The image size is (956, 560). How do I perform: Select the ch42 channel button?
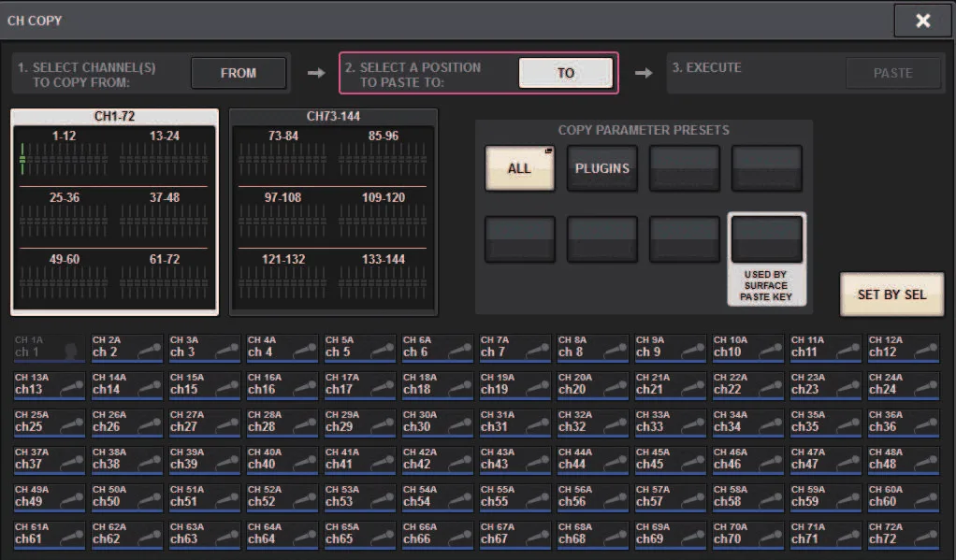click(x=437, y=459)
